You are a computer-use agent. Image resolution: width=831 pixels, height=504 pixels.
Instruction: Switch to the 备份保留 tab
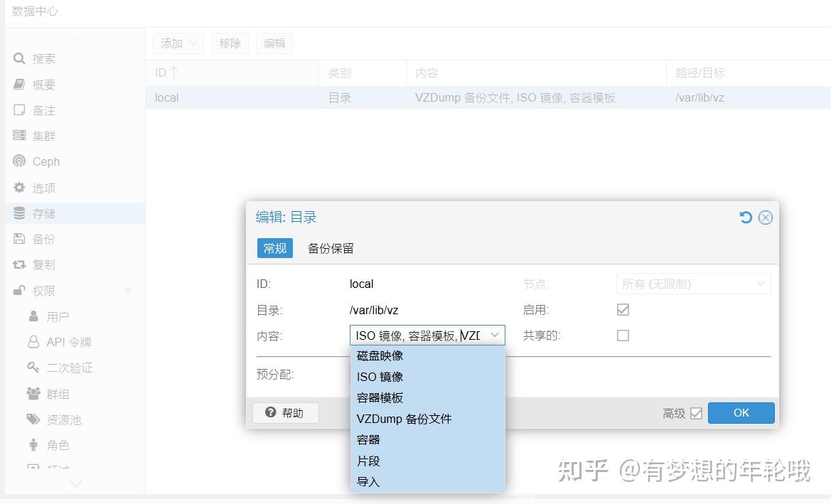331,248
